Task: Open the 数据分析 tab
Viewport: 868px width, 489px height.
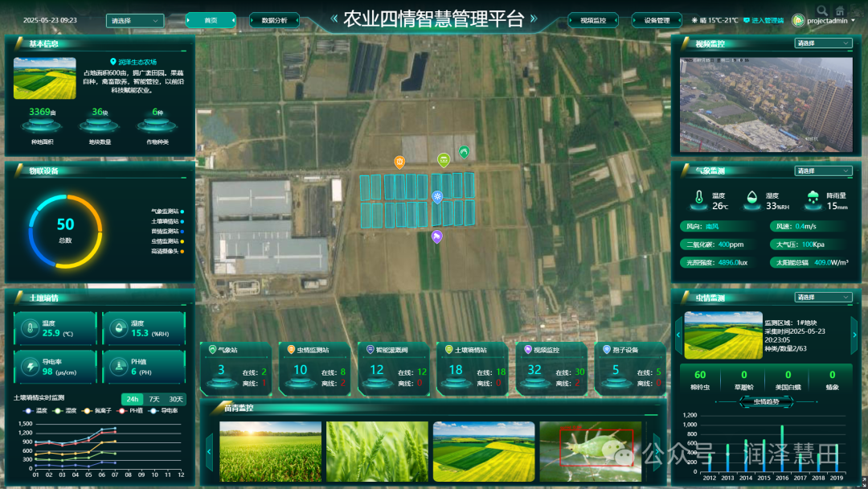Action: point(275,20)
